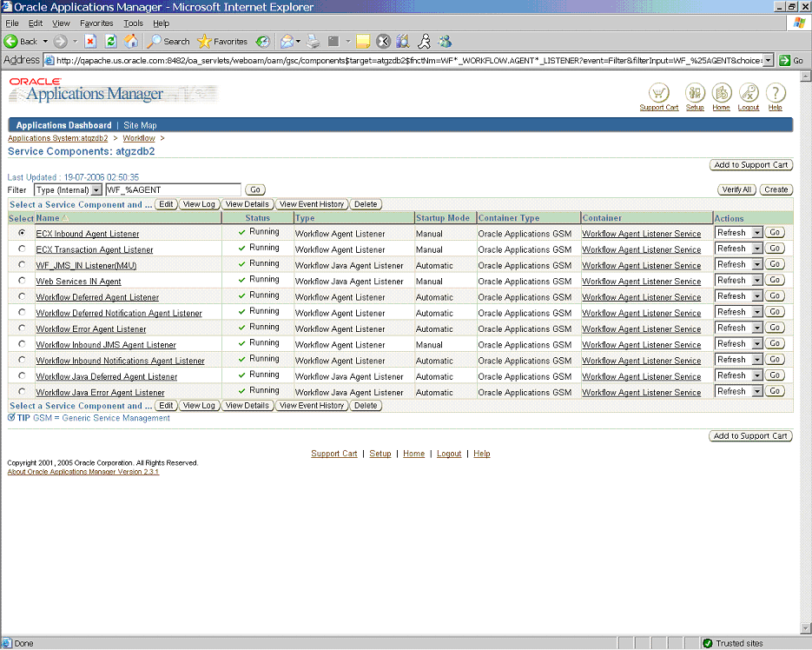The height and width of the screenshot is (650, 812).
Task: Click the Create button
Action: tap(776, 189)
